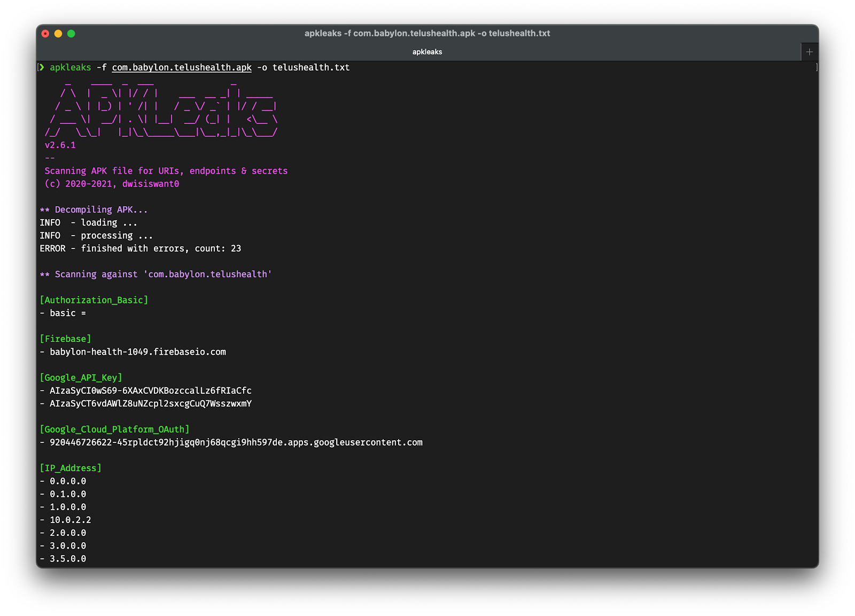The width and height of the screenshot is (855, 616).
Task: Click IP address 1.0.0.0
Action: point(68,507)
